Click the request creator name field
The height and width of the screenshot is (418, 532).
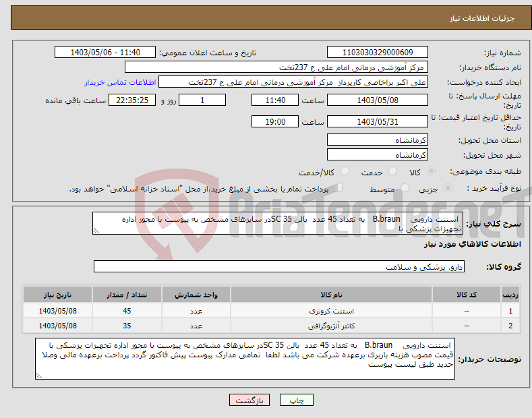293,82
